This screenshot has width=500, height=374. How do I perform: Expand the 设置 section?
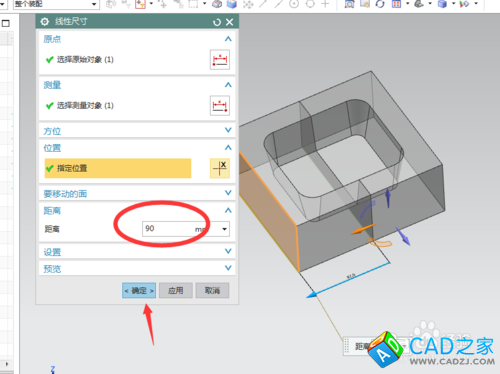228,251
